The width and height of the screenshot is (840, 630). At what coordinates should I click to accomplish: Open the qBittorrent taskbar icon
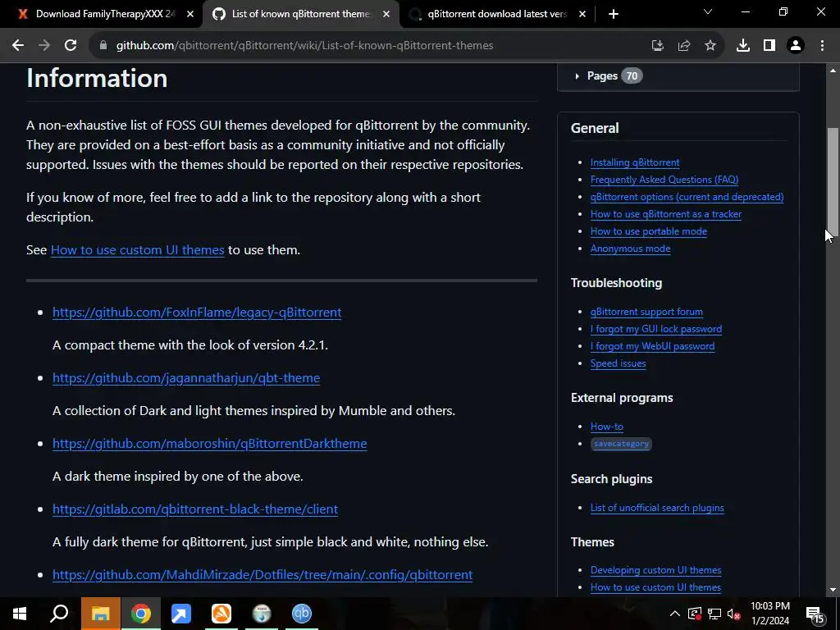(x=302, y=614)
